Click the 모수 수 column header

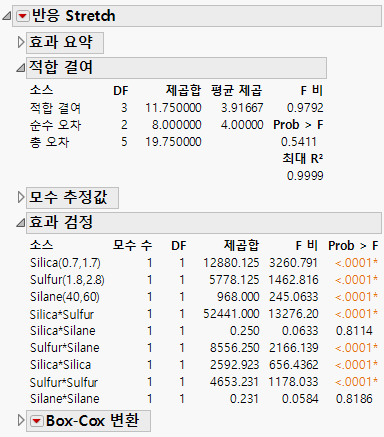click(x=132, y=246)
